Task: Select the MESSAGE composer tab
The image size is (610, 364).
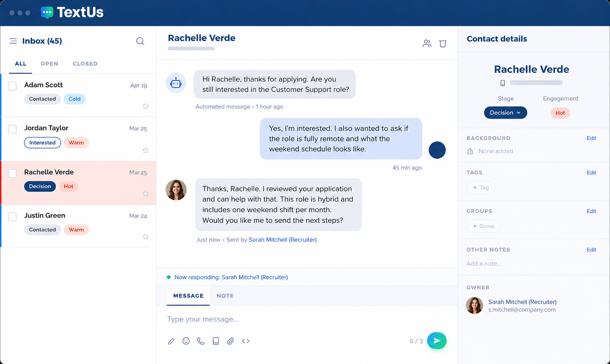Action: [188, 296]
